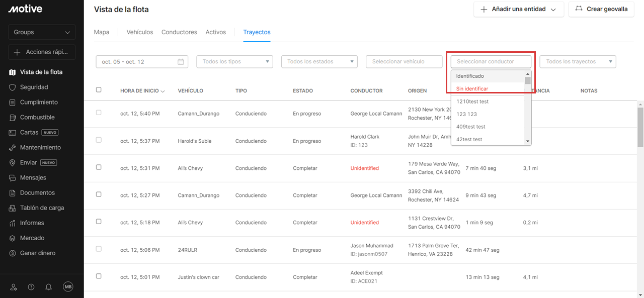Check the 5:18 PM Ali's Chevy row

click(x=99, y=221)
